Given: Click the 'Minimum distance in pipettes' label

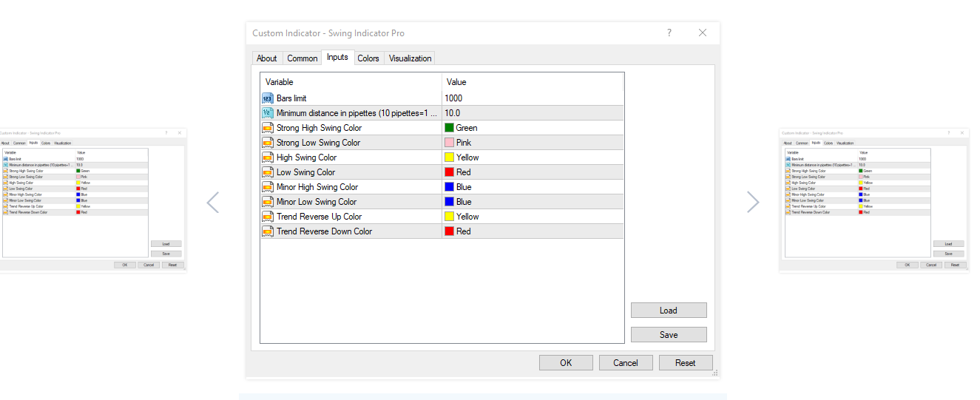Looking at the screenshot, I should (x=357, y=113).
